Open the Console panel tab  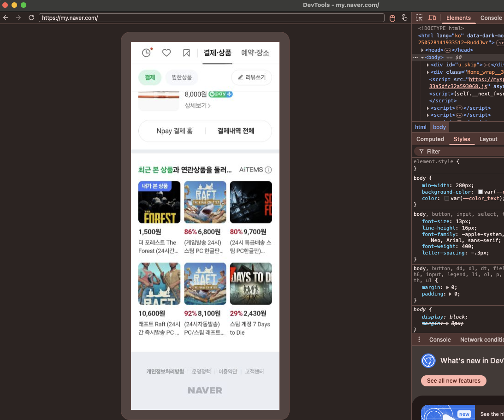click(x=491, y=18)
